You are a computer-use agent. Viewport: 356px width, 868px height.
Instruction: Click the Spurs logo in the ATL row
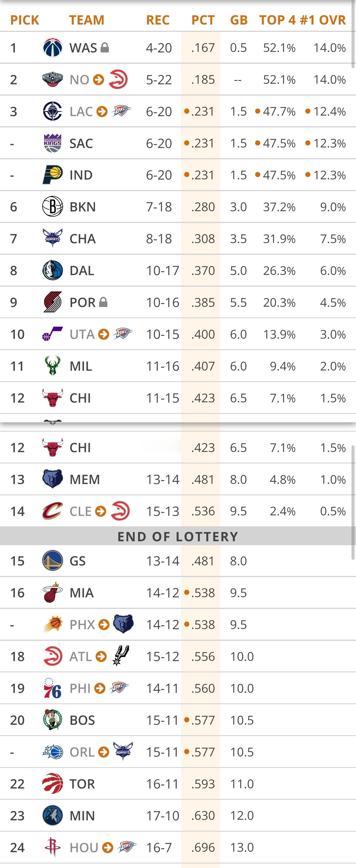tap(121, 656)
